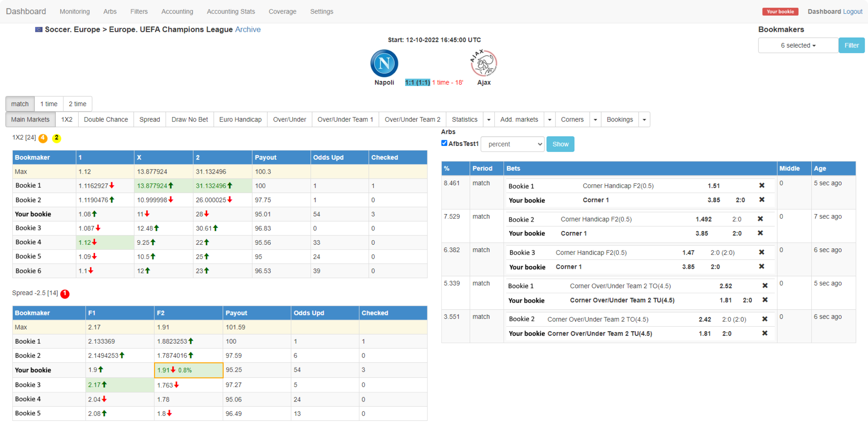Click the 1.91 0.8% highlighted odds cell
This screenshot has width=868, height=425.
[x=189, y=370]
